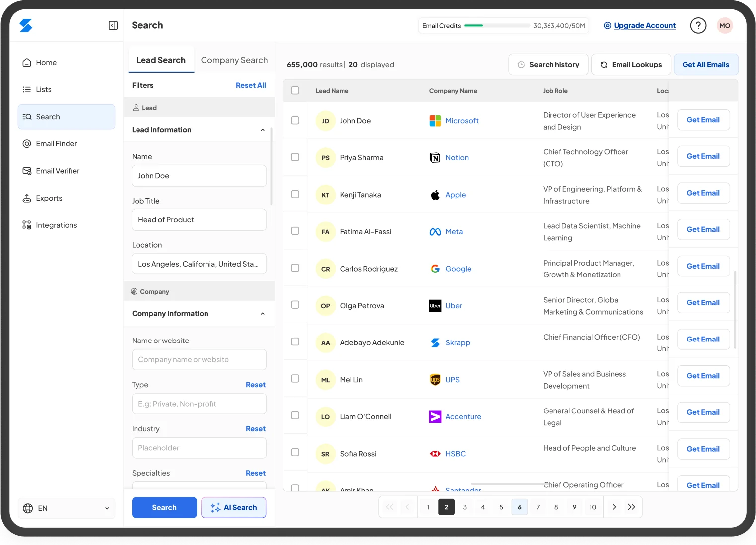Screen dimensions: 756x545
Task: Click the AI Search button
Action: [x=234, y=507]
